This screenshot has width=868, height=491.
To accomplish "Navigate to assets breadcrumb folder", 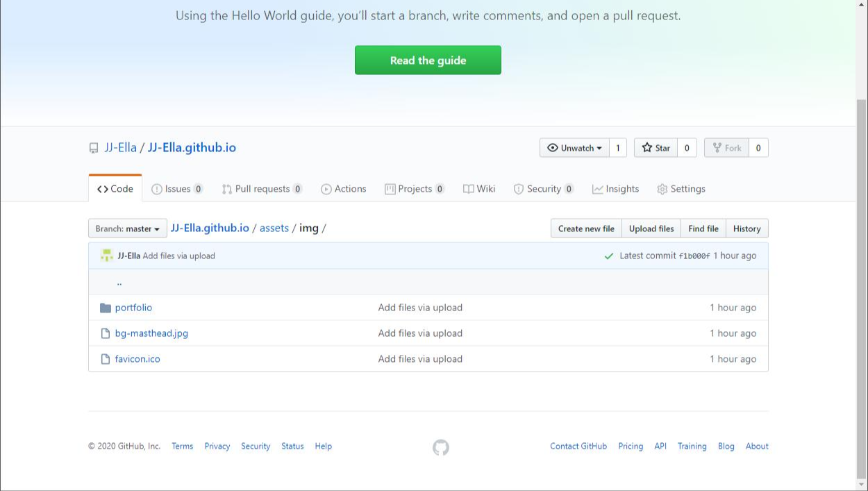I will click(x=274, y=228).
